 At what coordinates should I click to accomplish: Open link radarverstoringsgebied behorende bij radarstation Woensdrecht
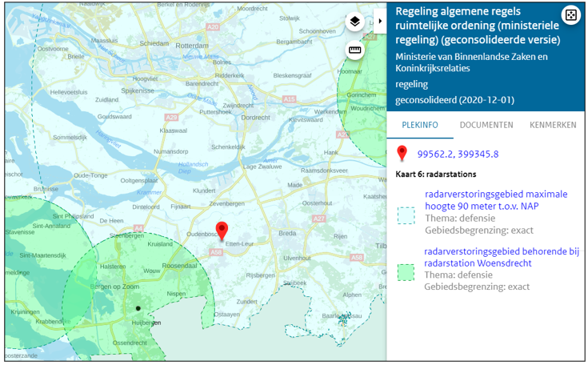click(502, 257)
